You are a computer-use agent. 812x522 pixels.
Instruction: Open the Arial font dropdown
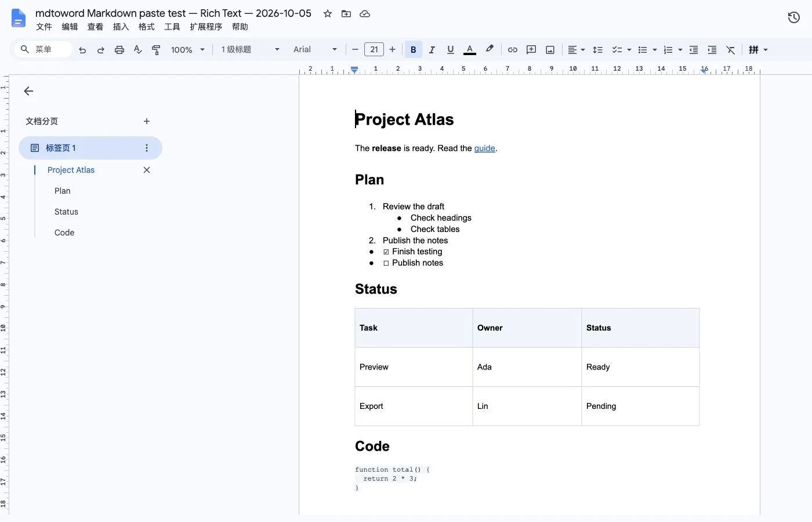coord(315,50)
